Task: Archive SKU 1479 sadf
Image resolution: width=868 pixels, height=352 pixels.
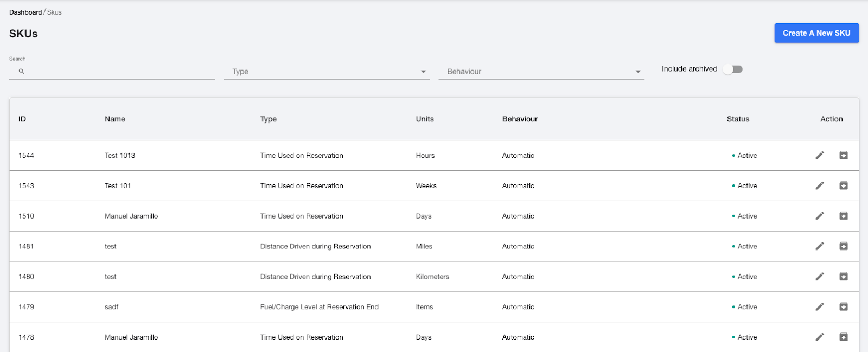Action: (844, 307)
